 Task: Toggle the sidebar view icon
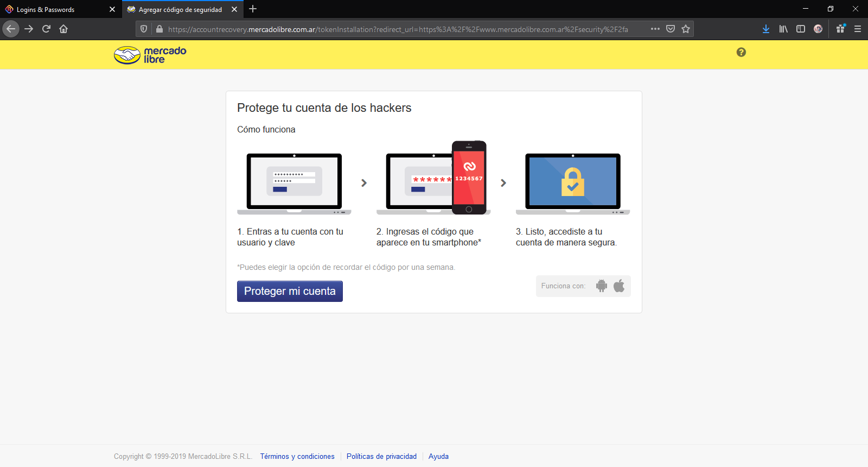click(x=801, y=29)
